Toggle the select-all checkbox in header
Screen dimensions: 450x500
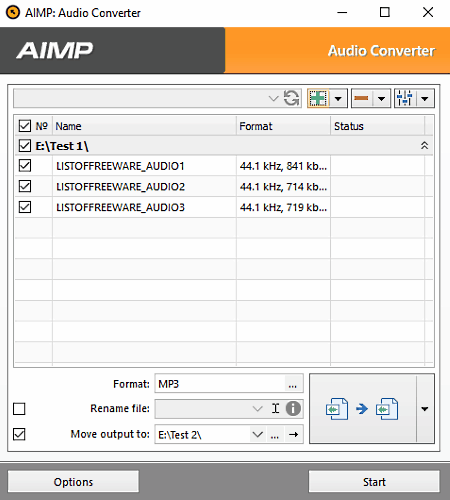click(x=25, y=126)
